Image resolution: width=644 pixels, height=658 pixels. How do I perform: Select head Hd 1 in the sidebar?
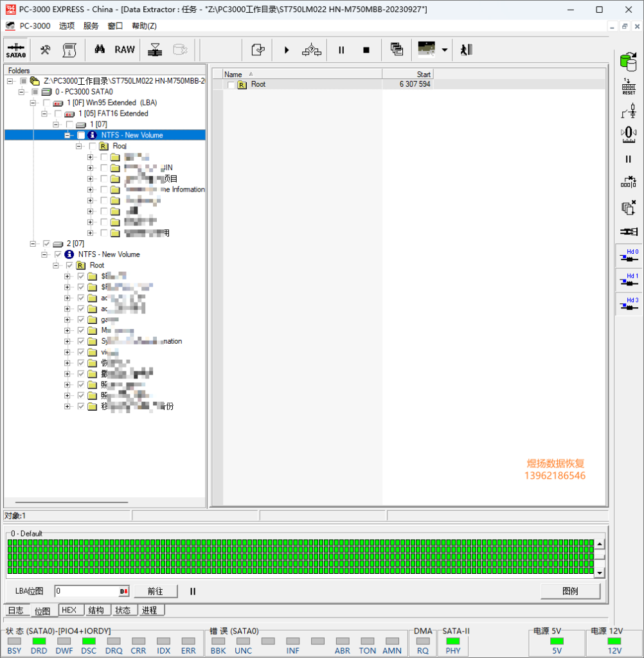[629, 280]
